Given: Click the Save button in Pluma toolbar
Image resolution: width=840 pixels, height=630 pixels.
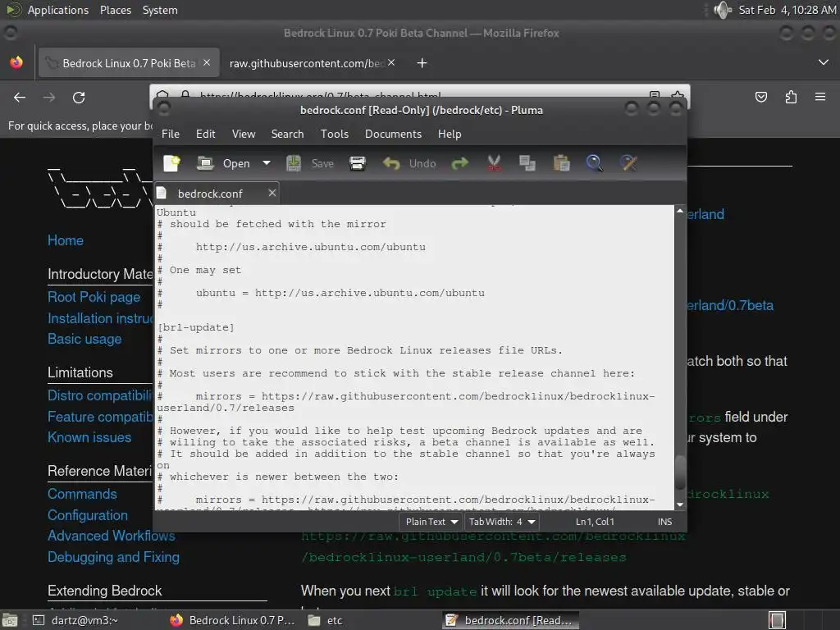Looking at the screenshot, I should click(x=310, y=163).
